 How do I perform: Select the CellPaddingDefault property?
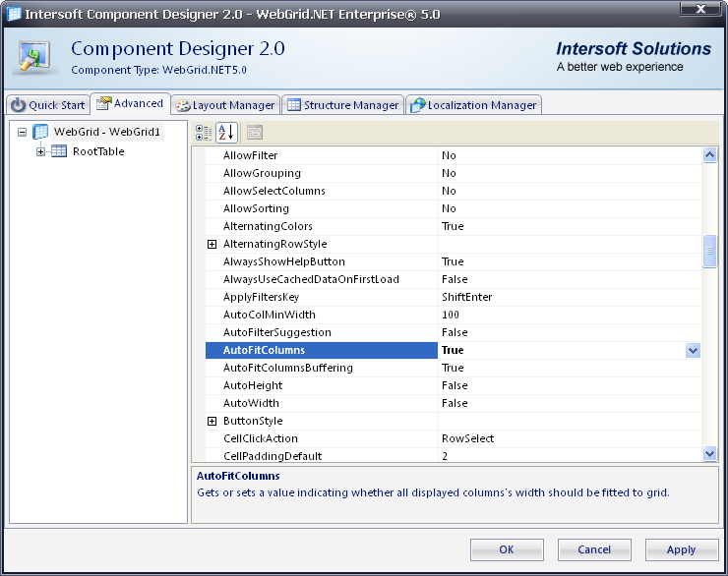[x=454, y=455]
